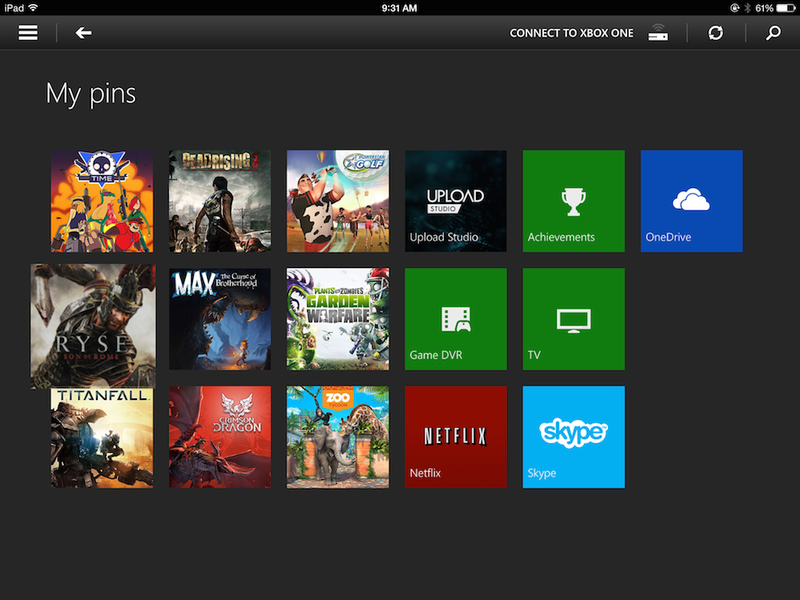
Task: Click the My pins heading
Action: pyautogui.click(x=91, y=94)
